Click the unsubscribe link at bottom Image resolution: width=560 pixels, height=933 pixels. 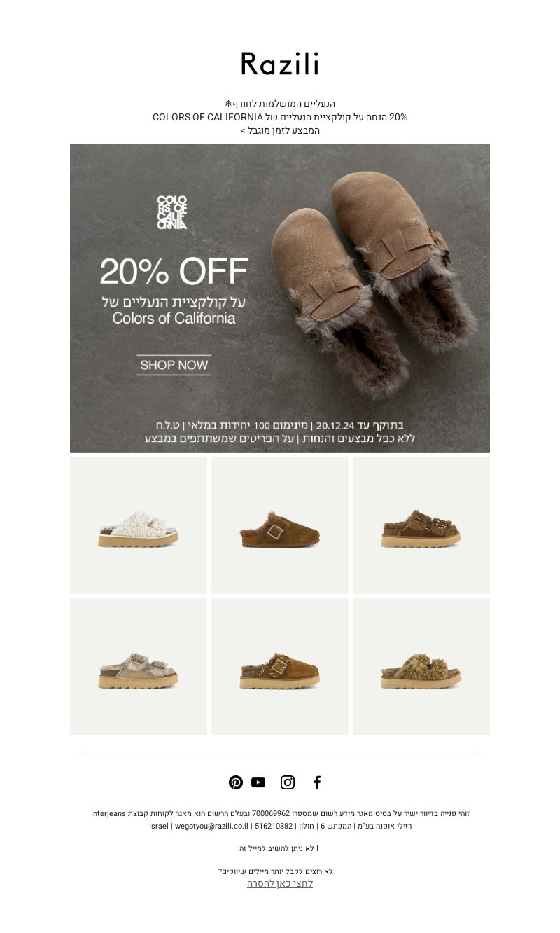(280, 884)
